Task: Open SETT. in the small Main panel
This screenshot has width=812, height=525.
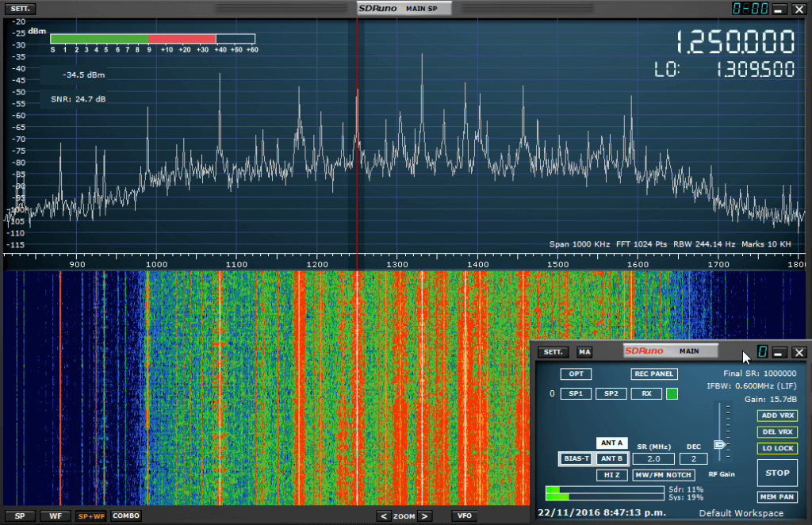Action: pyautogui.click(x=553, y=352)
